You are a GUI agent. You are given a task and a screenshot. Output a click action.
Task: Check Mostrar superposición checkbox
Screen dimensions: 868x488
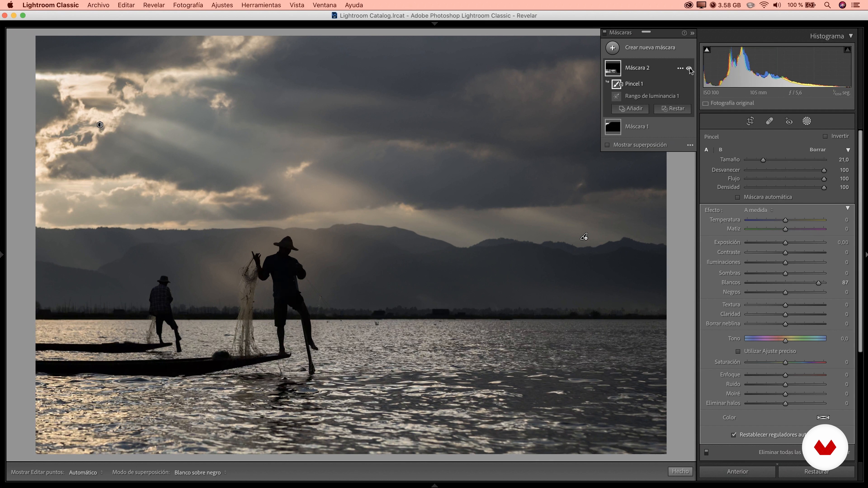(x=607, y=145)
